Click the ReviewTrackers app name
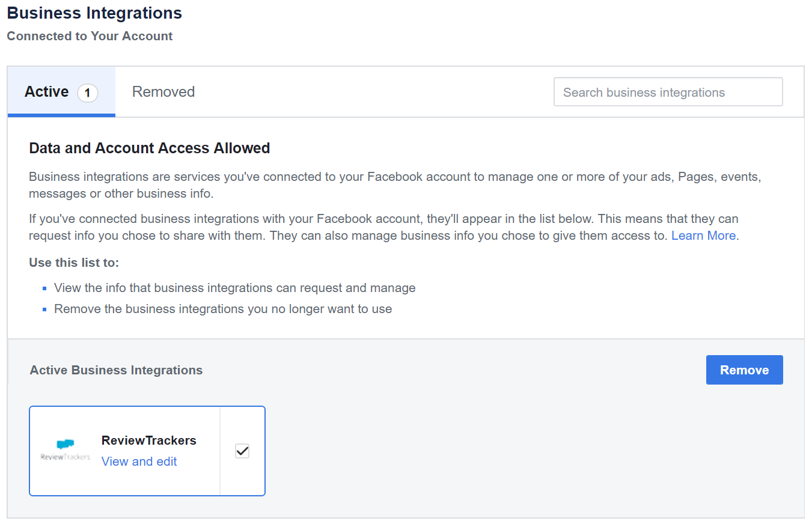 pyautogui.click(x=149, y=440)
